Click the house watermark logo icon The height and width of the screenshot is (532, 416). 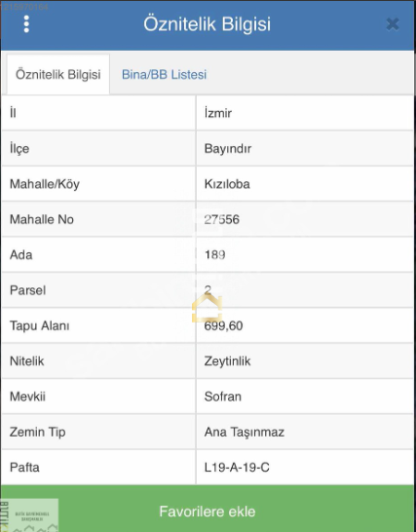(x=207, y=308)
